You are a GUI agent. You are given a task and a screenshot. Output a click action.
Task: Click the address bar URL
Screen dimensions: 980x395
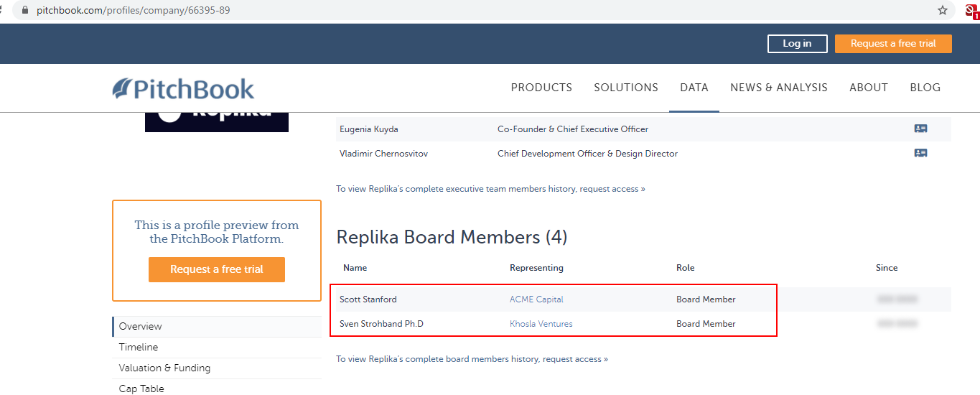pos(134,10)
